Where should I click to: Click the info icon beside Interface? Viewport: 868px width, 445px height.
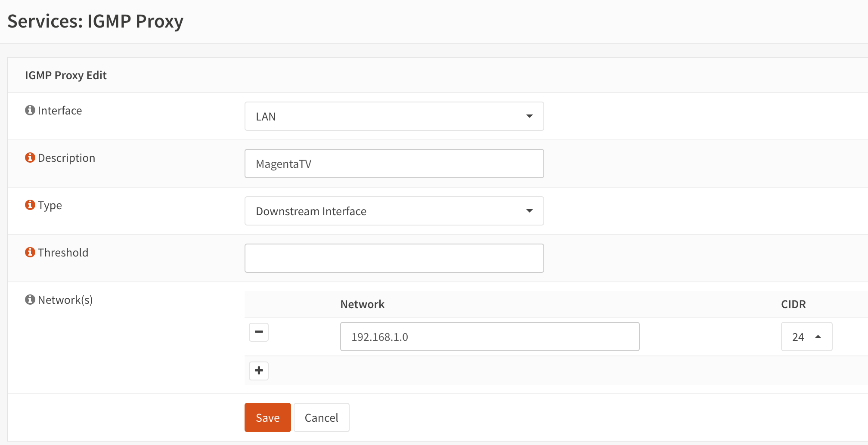click(30, 111)
